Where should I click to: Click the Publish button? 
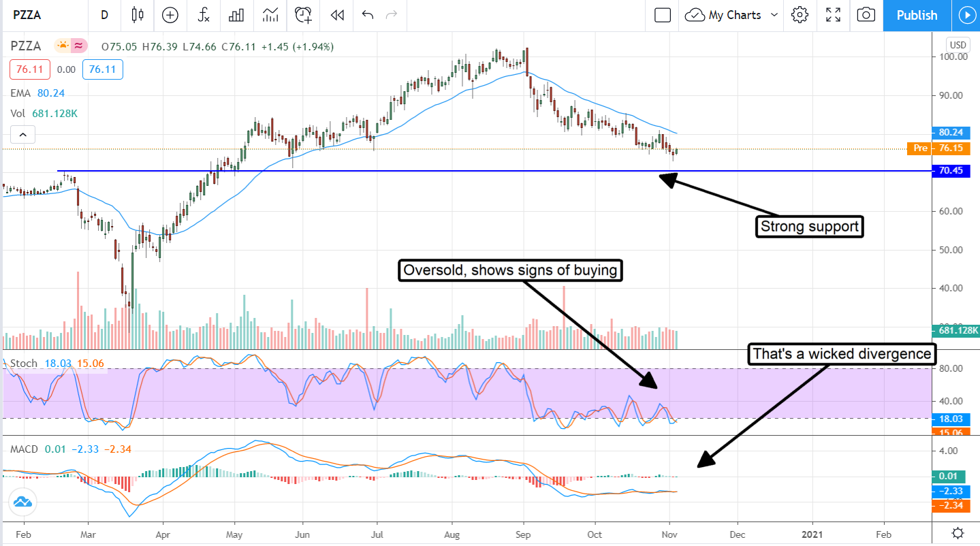[x=917, y=15]
